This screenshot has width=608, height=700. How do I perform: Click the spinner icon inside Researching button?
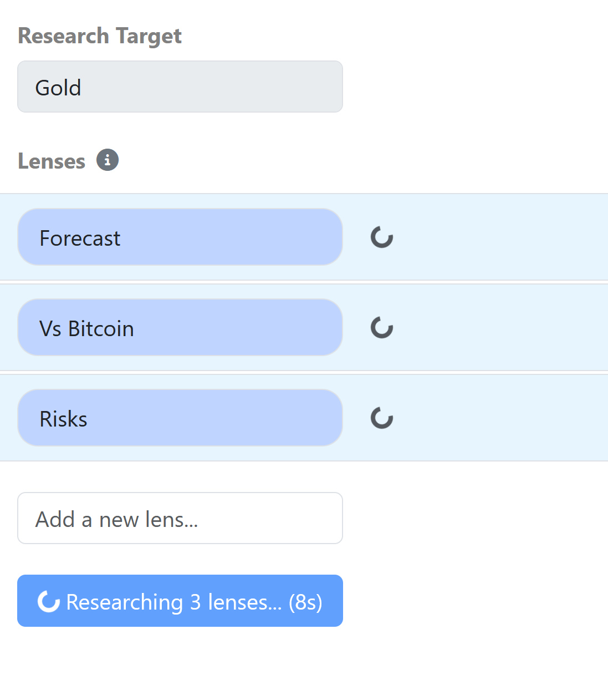point(49,601)
